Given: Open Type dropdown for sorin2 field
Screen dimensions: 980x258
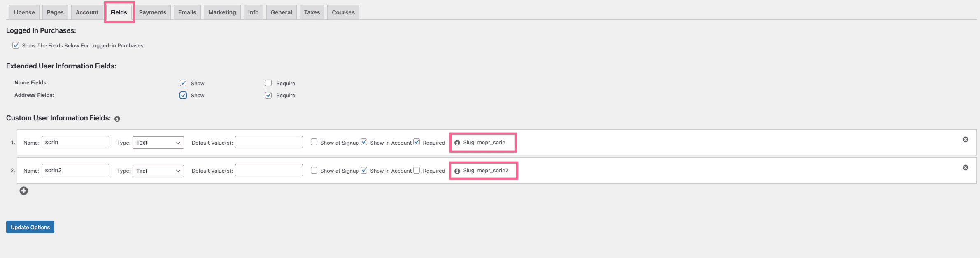Looking at the screenshot, I should (x=158, y=171).
